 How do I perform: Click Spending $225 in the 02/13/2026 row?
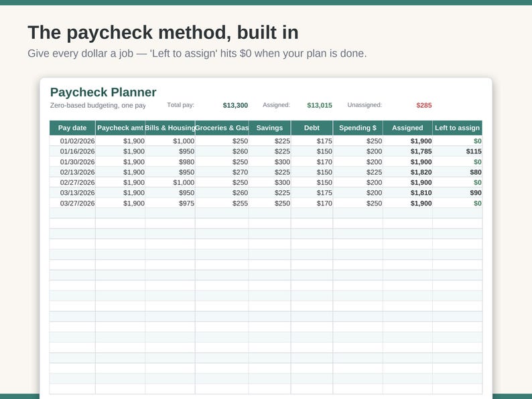pos(358,172)
